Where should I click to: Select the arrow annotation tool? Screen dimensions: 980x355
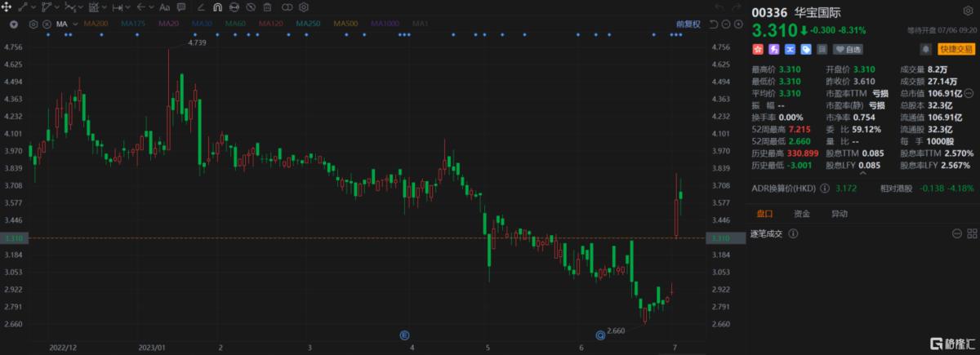(140, 7)
